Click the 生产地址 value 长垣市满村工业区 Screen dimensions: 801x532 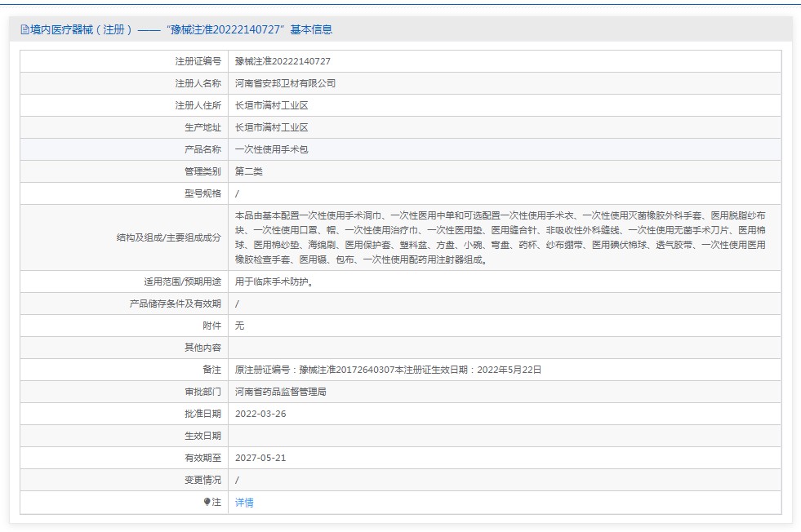(271, 127)
